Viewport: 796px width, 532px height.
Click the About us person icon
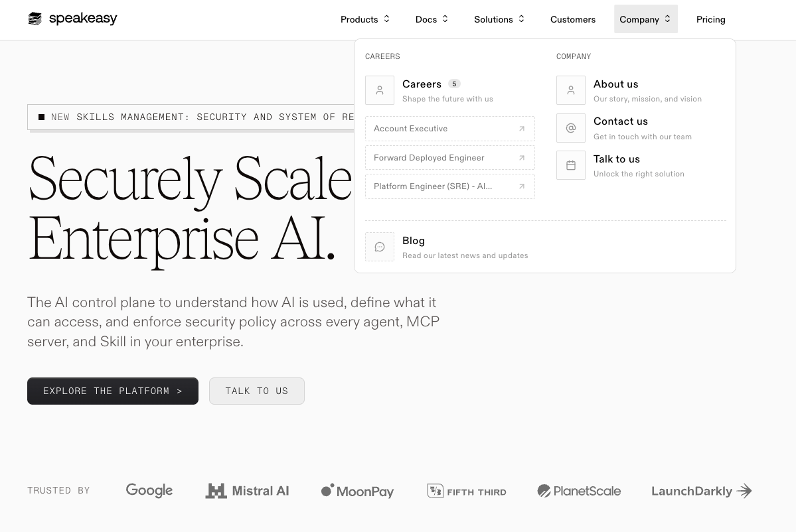point(570,90)
